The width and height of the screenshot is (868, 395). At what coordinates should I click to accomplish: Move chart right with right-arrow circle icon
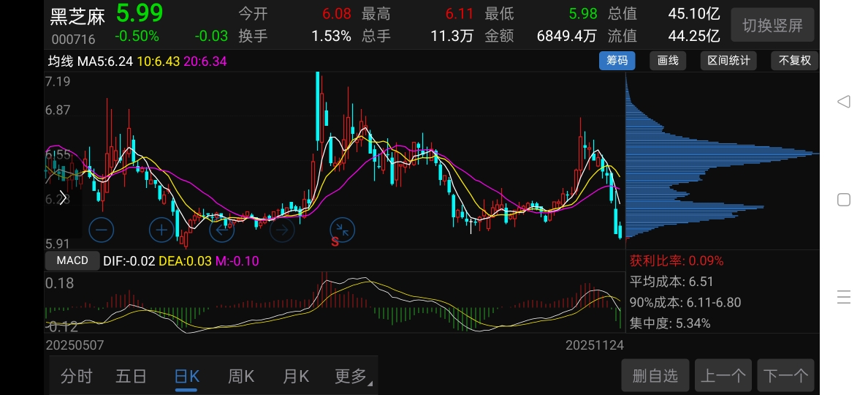click(x=282, y=230)
